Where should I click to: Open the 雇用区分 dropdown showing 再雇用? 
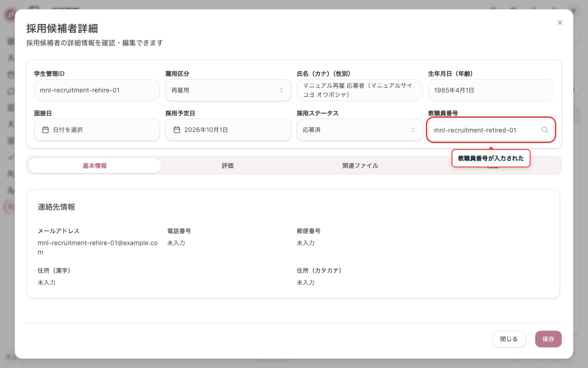(x=228, y=90)
